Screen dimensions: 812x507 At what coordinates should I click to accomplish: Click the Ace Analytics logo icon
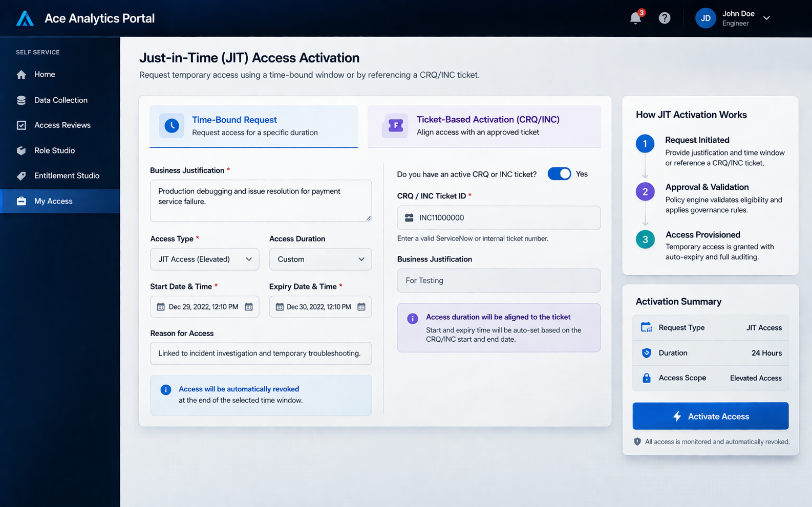[25, 18]
